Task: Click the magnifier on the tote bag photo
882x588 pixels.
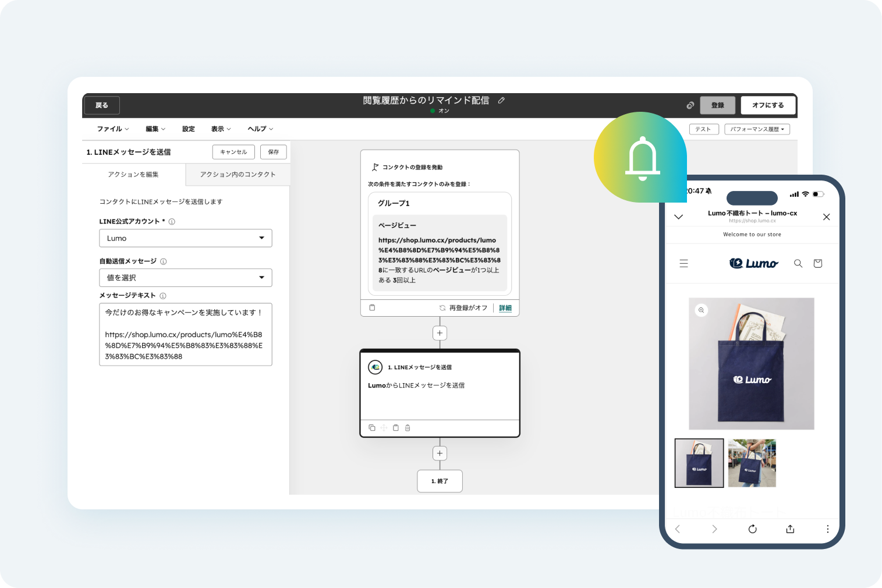Action: [700, 310]
